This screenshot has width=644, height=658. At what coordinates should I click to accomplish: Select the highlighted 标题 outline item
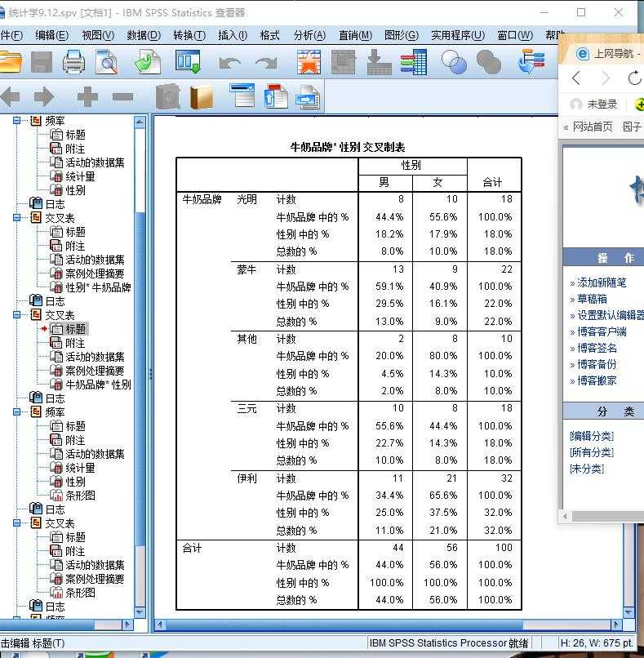tap(76, 329)
